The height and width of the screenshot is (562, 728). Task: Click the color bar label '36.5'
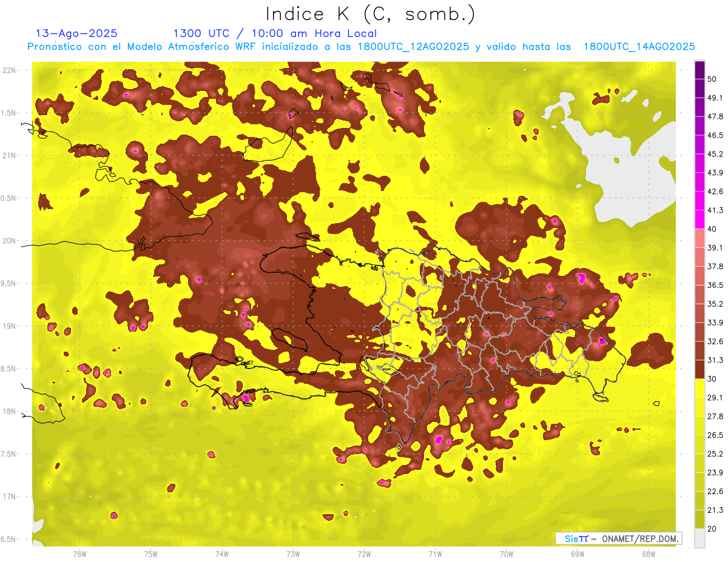[716, 285]
